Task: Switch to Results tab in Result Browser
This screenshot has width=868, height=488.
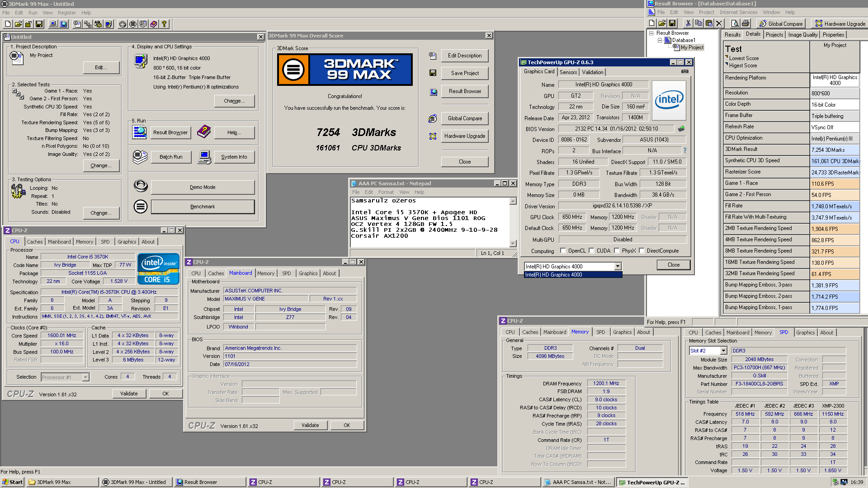Action: click(x=732, y=35)
